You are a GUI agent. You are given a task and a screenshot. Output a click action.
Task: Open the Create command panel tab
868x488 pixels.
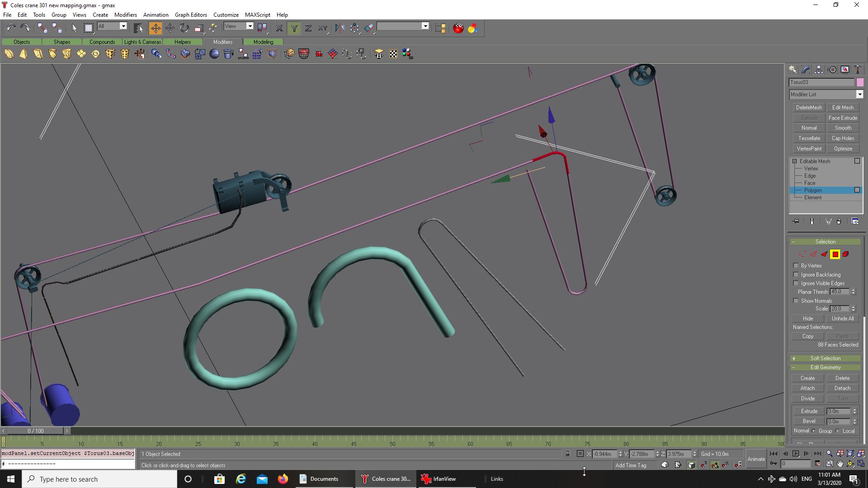[793, 70]
